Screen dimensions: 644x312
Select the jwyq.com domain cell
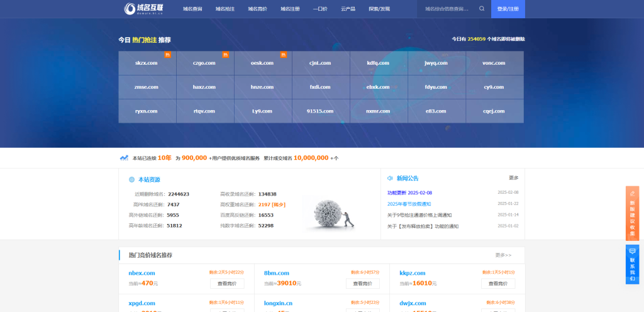click(x=437, y=64)
